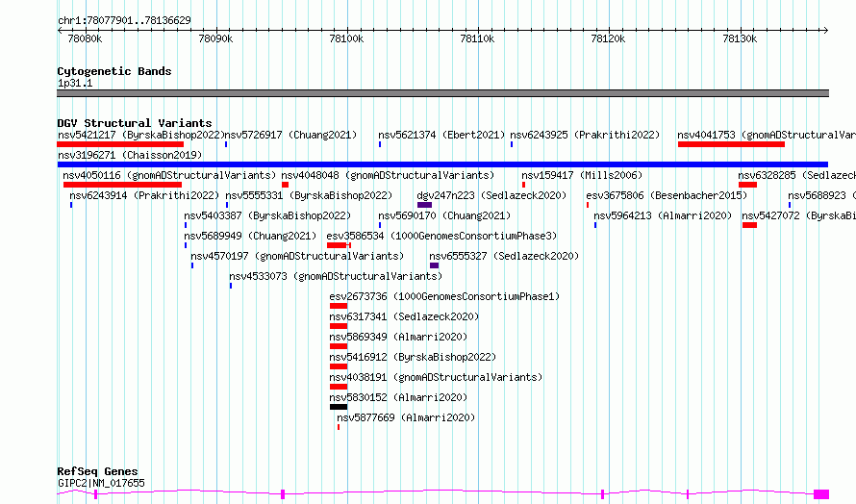Screen dimensions: 856x504
Task: Click nsv6555327 (Sedlazeck2020) label
Action: 504,256
